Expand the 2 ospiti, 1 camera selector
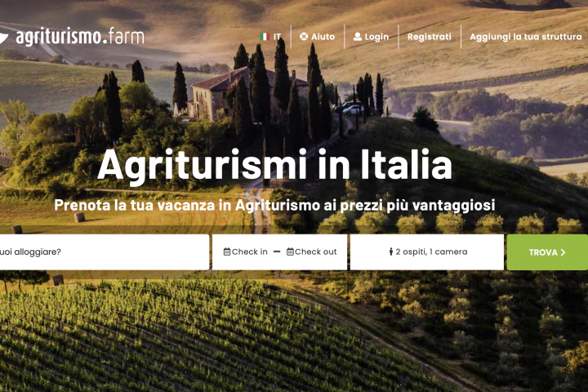 click(x=427, y=252)
